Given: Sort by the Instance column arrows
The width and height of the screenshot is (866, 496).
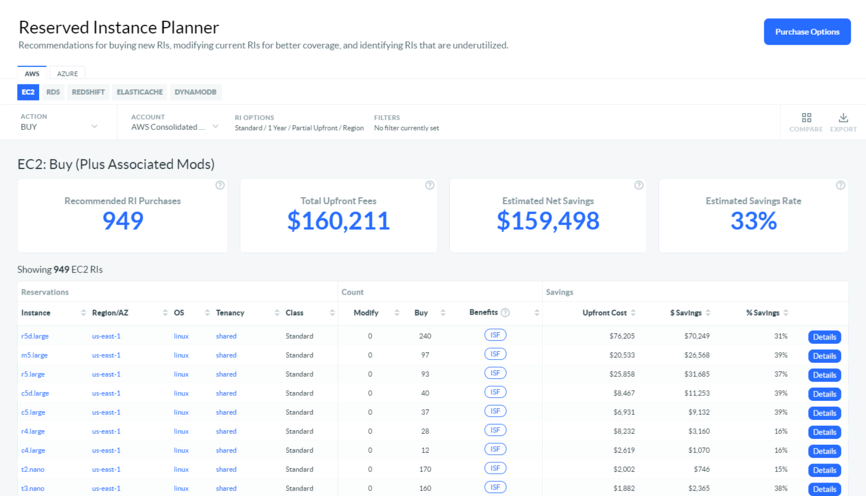Looking at the screenshot, I should [x=83, y=313].
